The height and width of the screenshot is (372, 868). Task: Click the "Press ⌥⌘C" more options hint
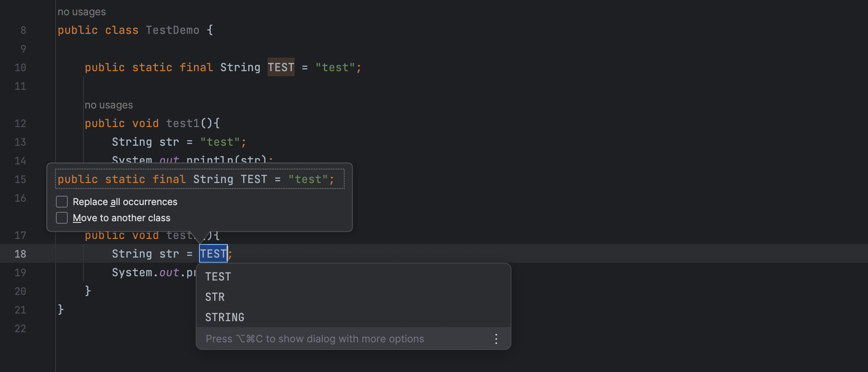(x=315, y=339)
